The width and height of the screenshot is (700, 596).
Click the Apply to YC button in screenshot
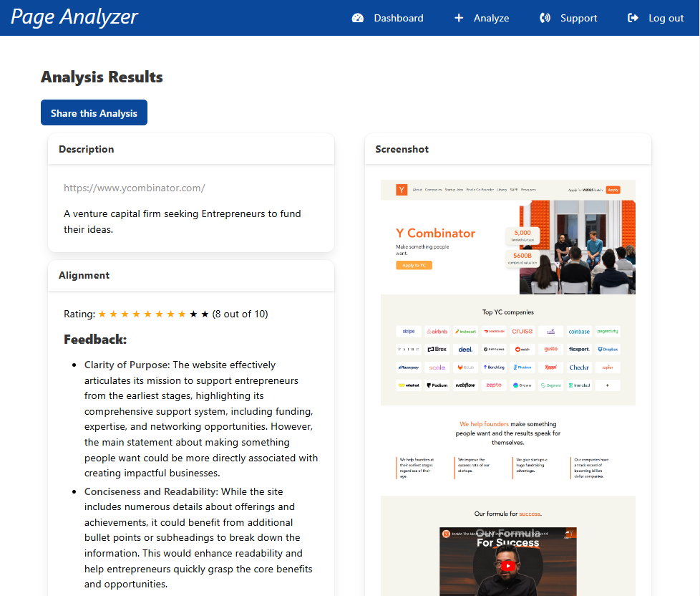pos(414,265)
